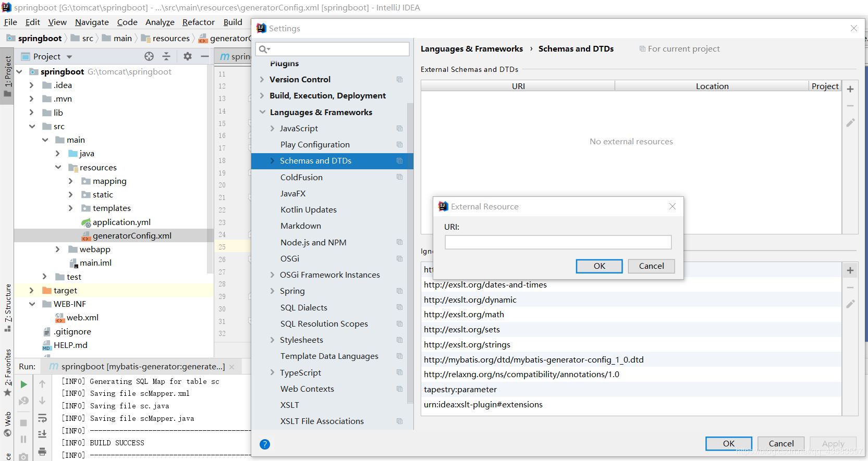The image size is (868, 461).
Task: Open the Code menu
Action: point(127,22)
